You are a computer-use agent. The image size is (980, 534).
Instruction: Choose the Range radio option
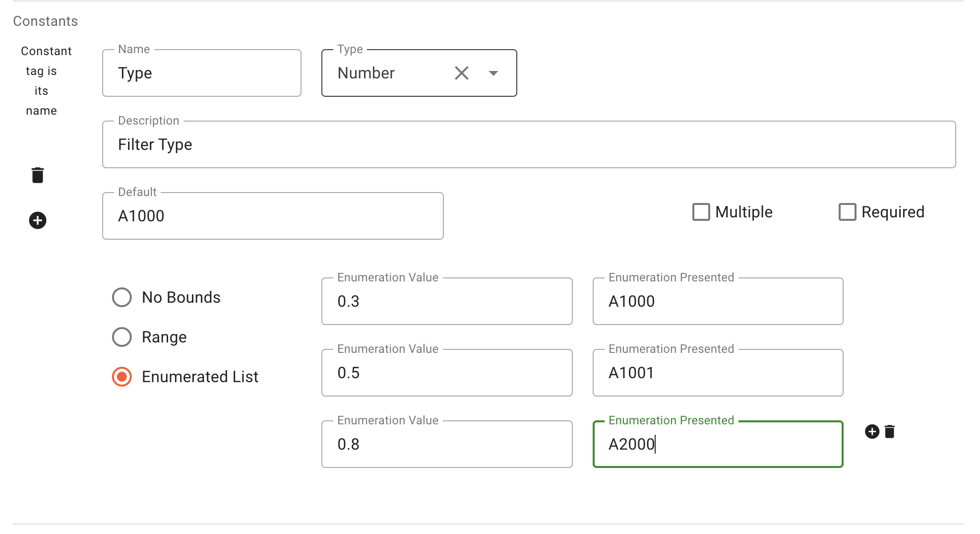coord(122,337)
